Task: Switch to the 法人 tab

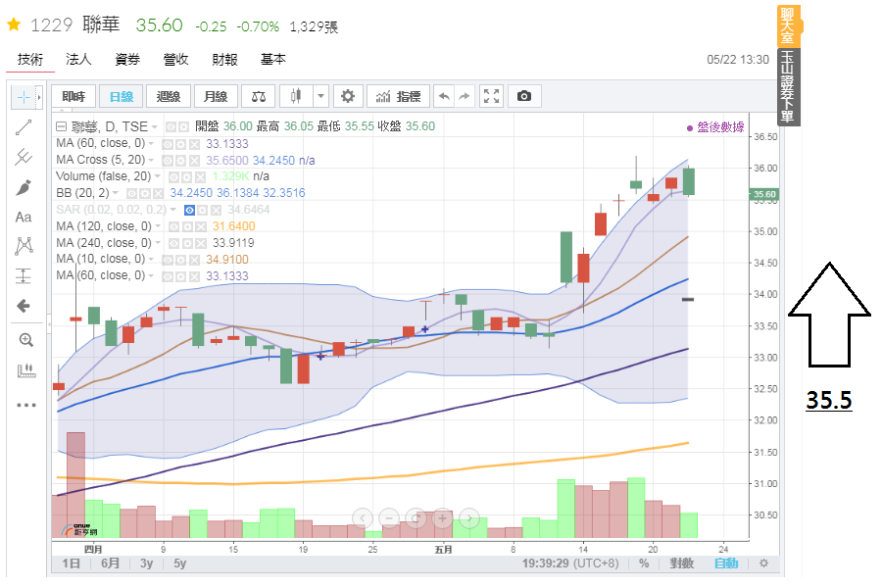Action: tap(78, 59)
